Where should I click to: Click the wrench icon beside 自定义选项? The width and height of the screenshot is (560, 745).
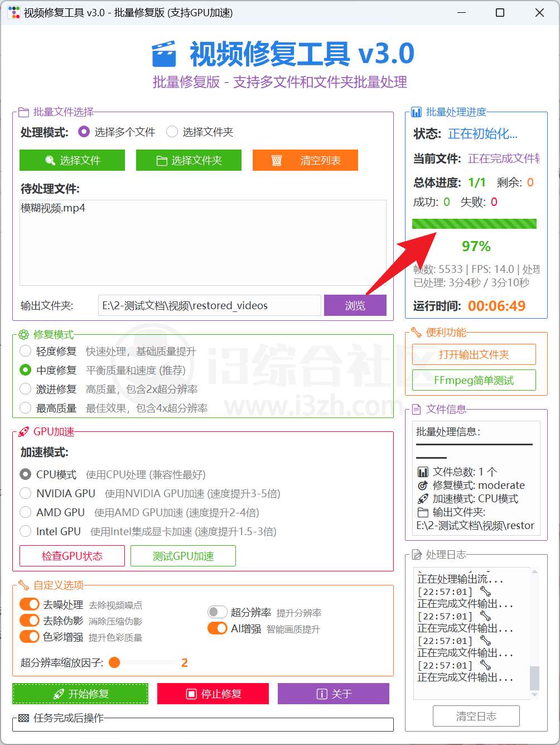23,585
